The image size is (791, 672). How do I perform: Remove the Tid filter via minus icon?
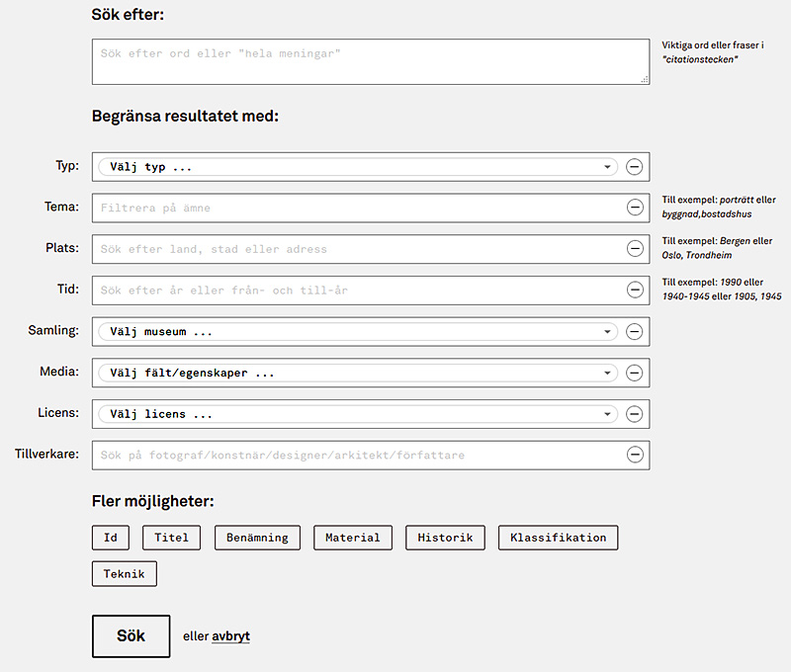pyautogui.click(x=635, y=290)
